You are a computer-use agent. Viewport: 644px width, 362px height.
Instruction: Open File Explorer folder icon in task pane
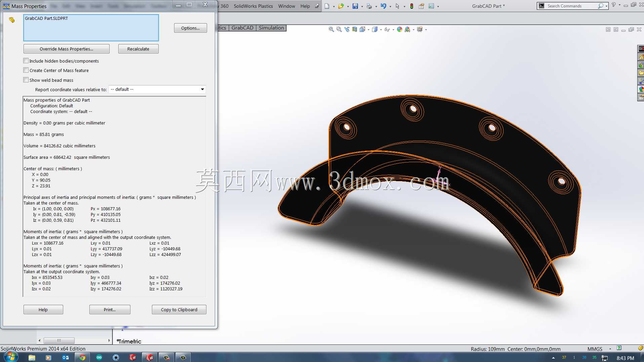click(x=641, y=73)
